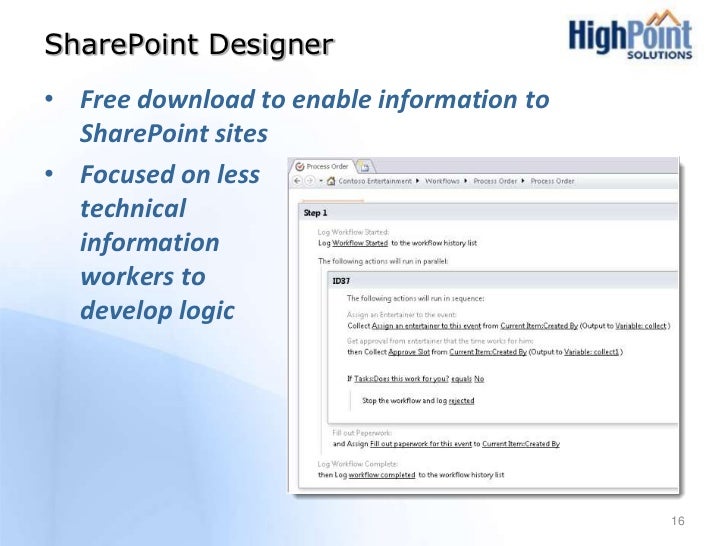Select the ID37 parallel block header
The width and height of the screenshot is (728, 546).
tap(503, 281)
